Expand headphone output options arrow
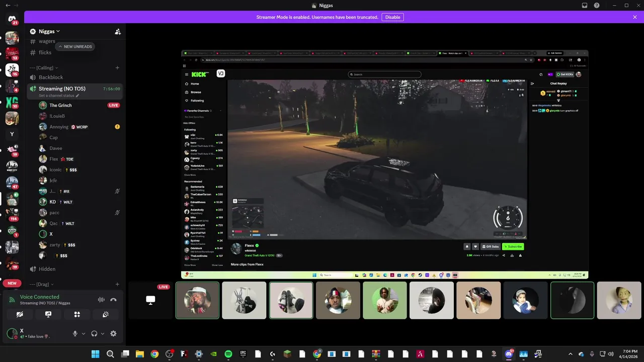 [x=102, y=333]
